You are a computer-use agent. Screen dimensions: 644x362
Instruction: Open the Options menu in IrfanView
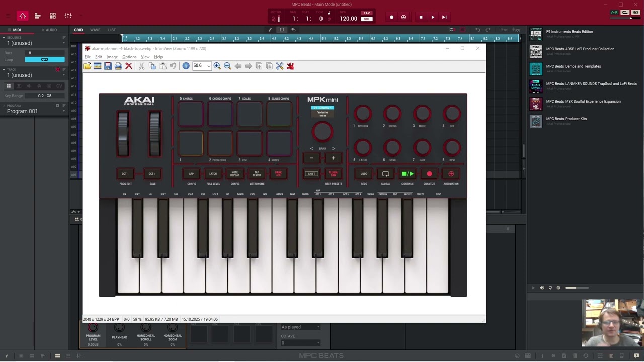[129, 57]
